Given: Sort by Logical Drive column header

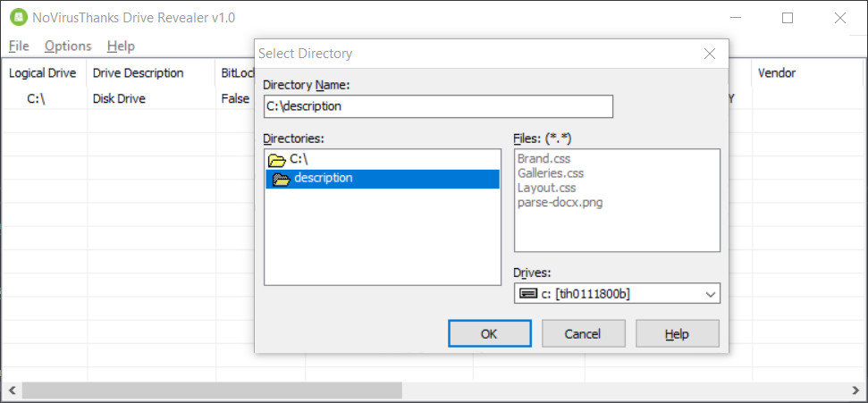Looking at the screenshot, I should point(43,73).
